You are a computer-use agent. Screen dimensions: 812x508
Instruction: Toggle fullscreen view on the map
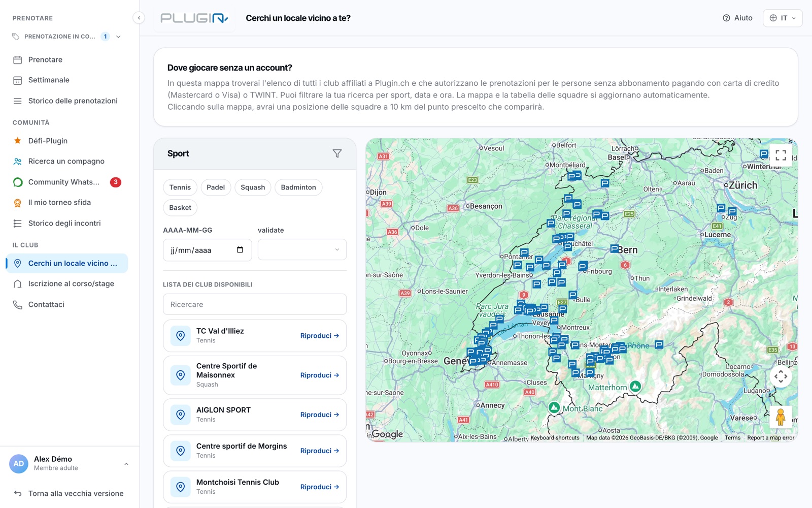781,155
